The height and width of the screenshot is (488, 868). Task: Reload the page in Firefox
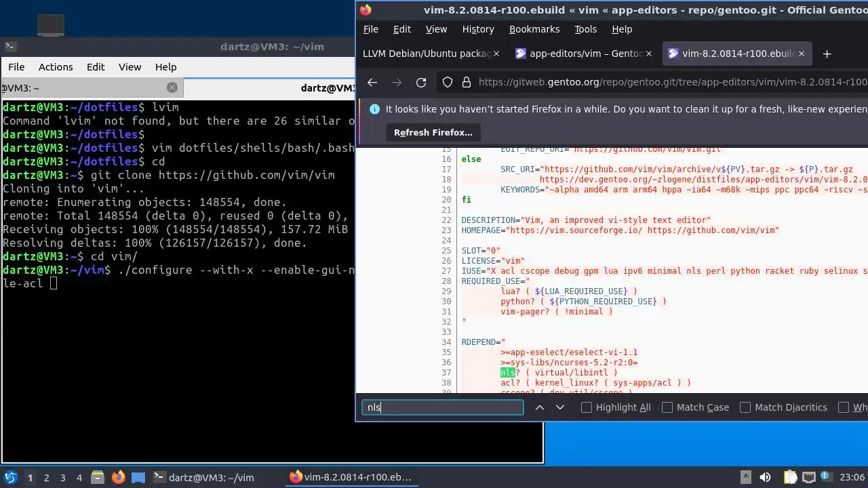click(x=421, y=82)
